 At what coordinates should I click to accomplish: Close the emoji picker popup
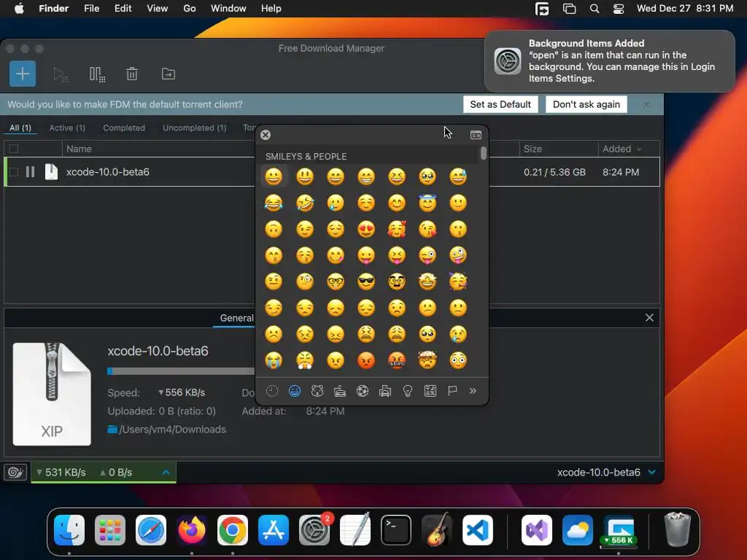tap(266, 135)
